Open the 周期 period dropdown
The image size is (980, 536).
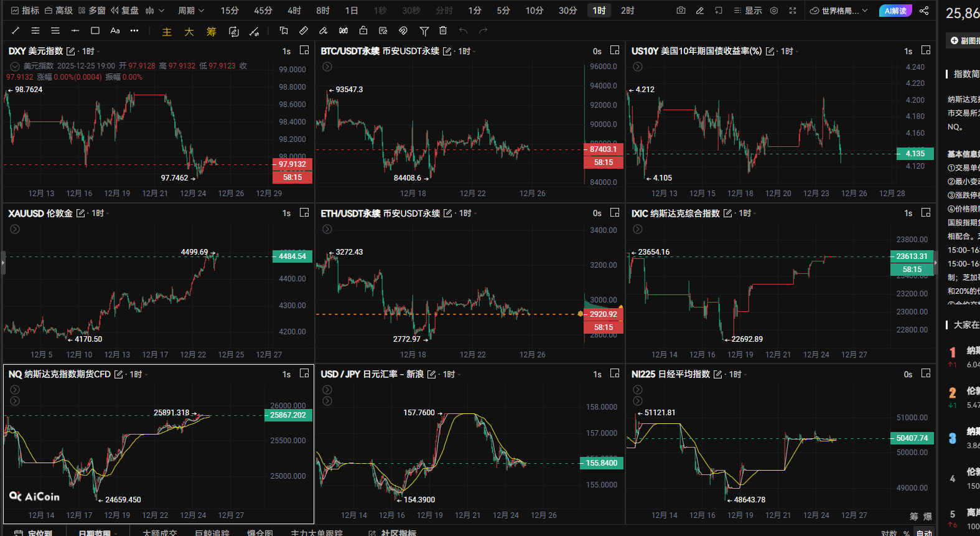tap(190, 11)
